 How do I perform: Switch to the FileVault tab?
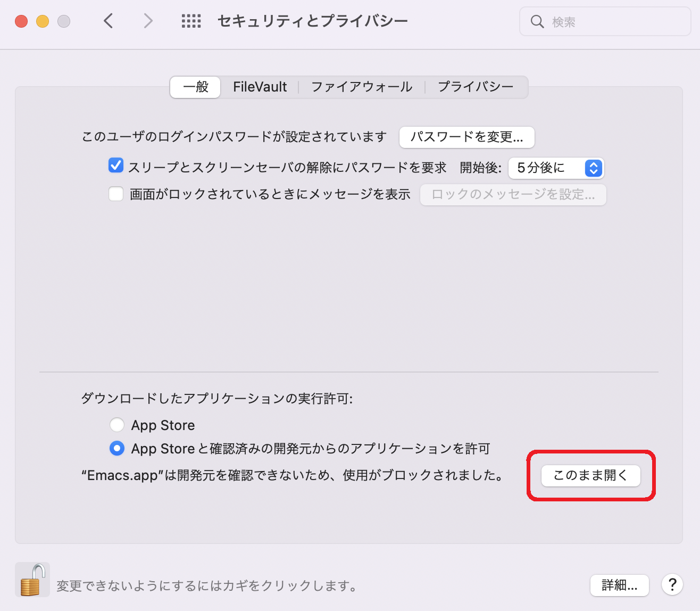click(x=260, y=87)
